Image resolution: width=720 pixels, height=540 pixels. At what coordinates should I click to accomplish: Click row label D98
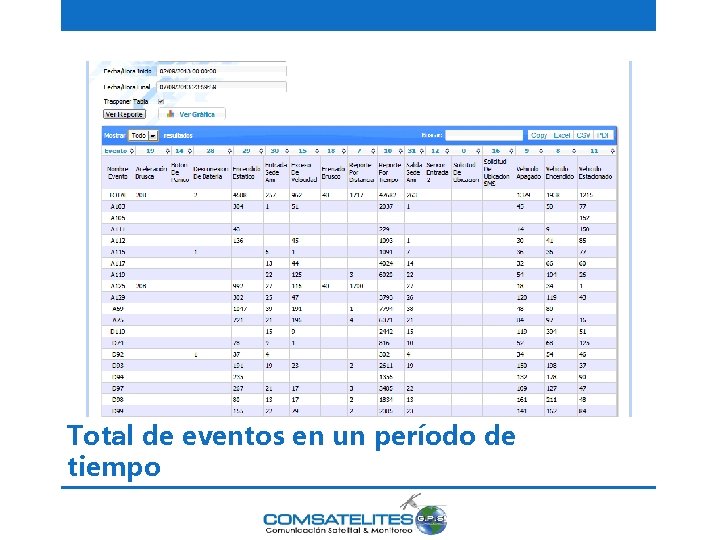click(x=118, y=400)
